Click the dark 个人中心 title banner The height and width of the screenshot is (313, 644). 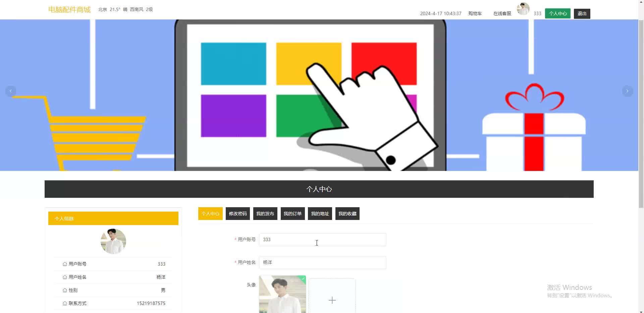pos(319,189)
